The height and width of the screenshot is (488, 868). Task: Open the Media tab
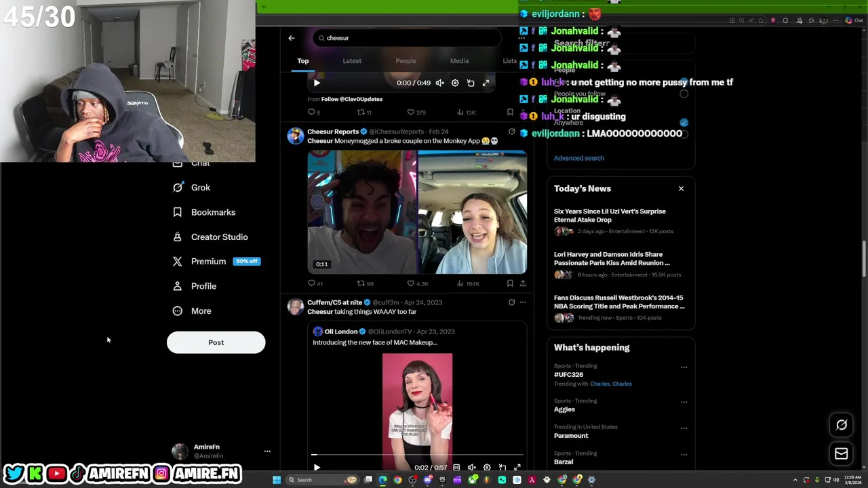(x=459, y=61)
